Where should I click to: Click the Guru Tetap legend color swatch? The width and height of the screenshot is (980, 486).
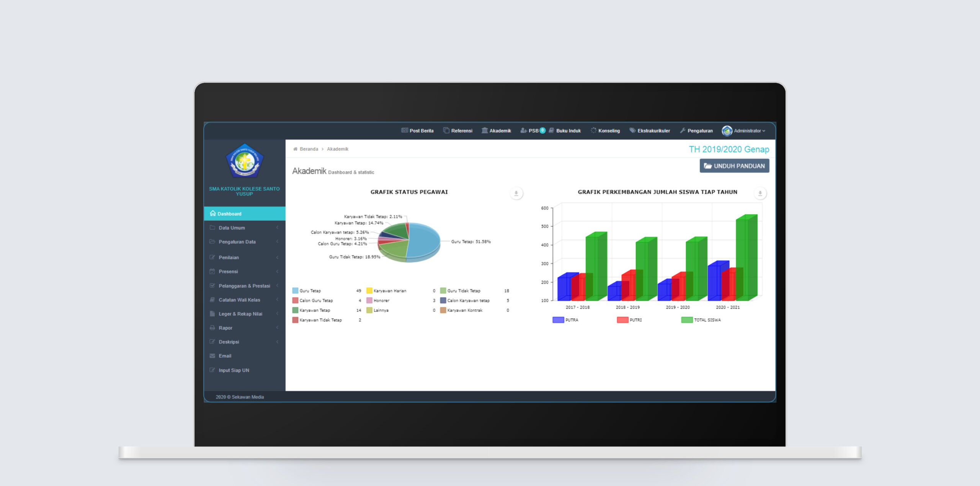[295, 291]
